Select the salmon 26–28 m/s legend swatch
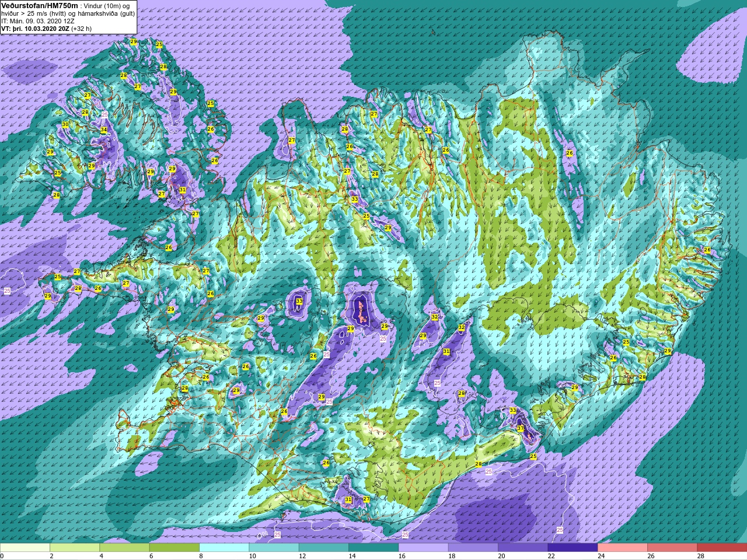747x560 pixels. 672,548
